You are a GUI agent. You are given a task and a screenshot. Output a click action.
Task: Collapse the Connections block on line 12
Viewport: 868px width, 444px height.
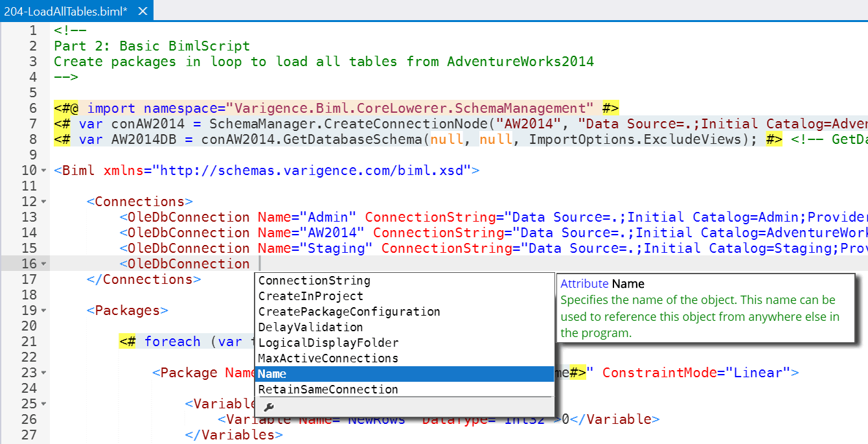pyautogui.click(x=43, y=202)
